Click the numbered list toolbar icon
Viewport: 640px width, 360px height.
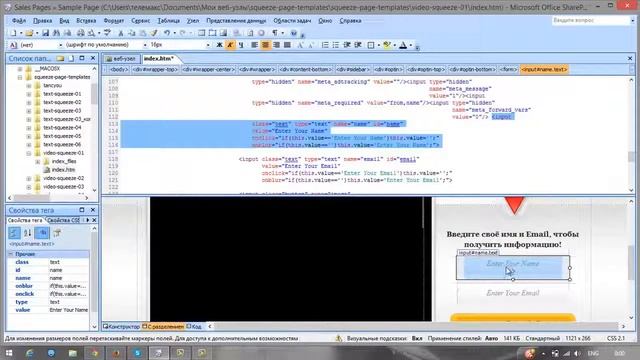pos(325,45)
